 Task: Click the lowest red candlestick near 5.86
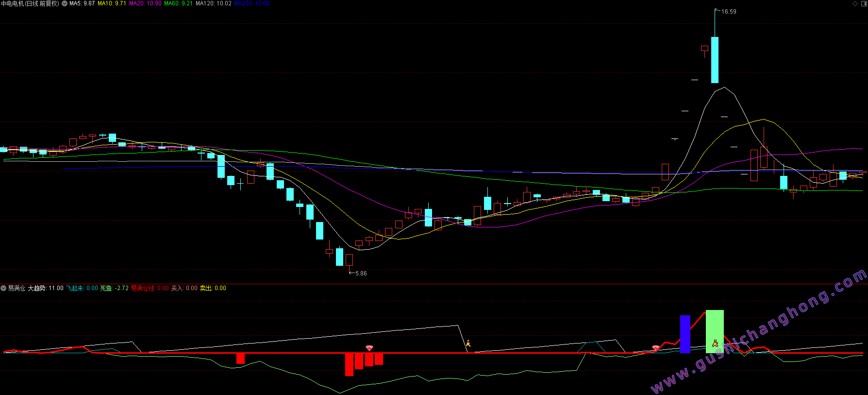[349, 260]
